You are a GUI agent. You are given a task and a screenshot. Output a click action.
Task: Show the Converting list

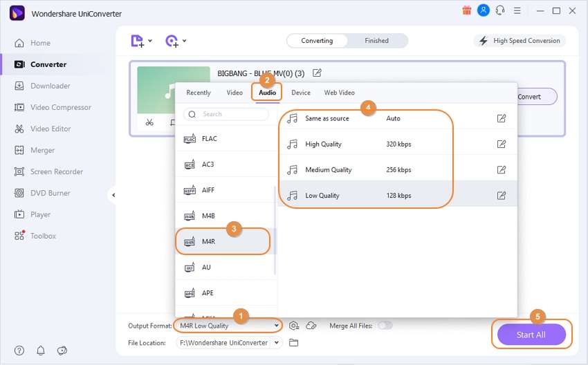[317, 41]
